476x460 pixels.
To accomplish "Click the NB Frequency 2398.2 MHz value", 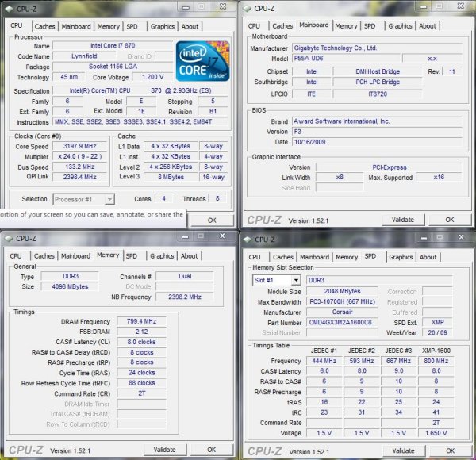I will [185, 297].
